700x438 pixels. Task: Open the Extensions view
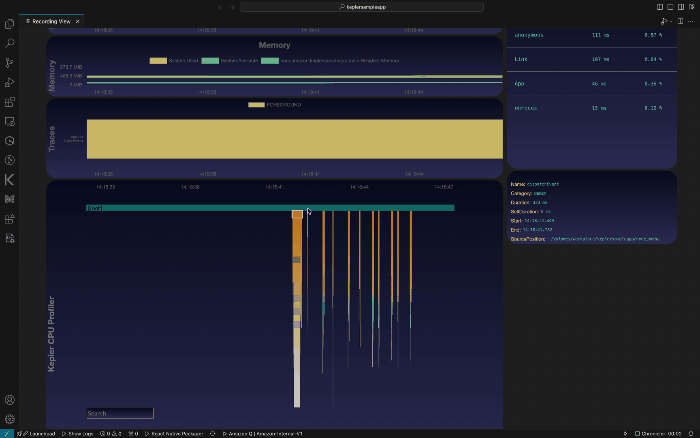(x=10, y=101)
